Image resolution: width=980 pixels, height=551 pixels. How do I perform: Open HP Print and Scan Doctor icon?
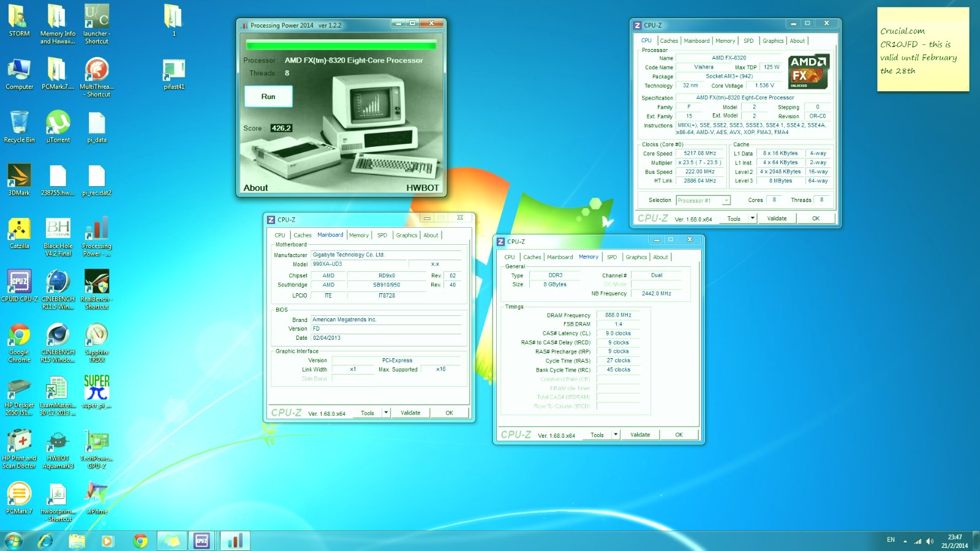tap(19, 449)
